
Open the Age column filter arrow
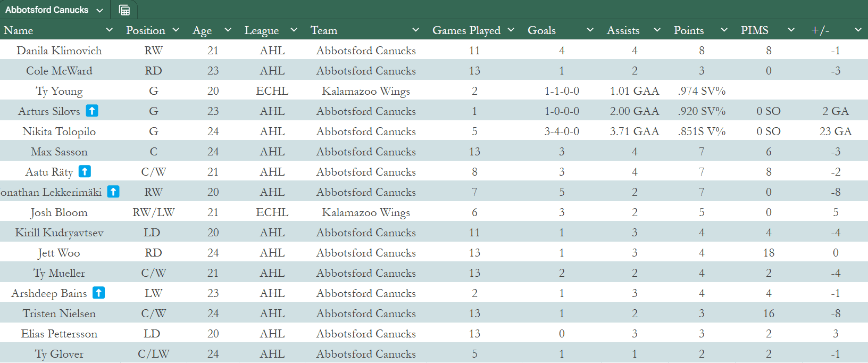228,30
